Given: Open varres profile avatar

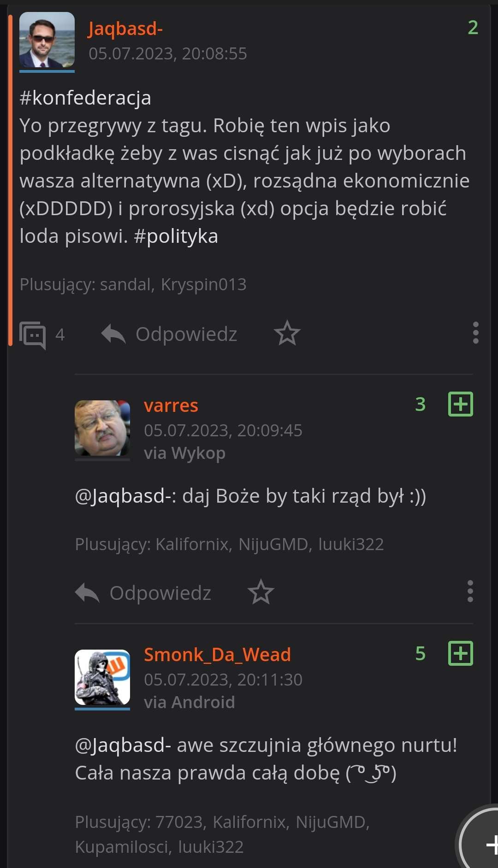Looking at the screenshot, I should tap(102, 428).
